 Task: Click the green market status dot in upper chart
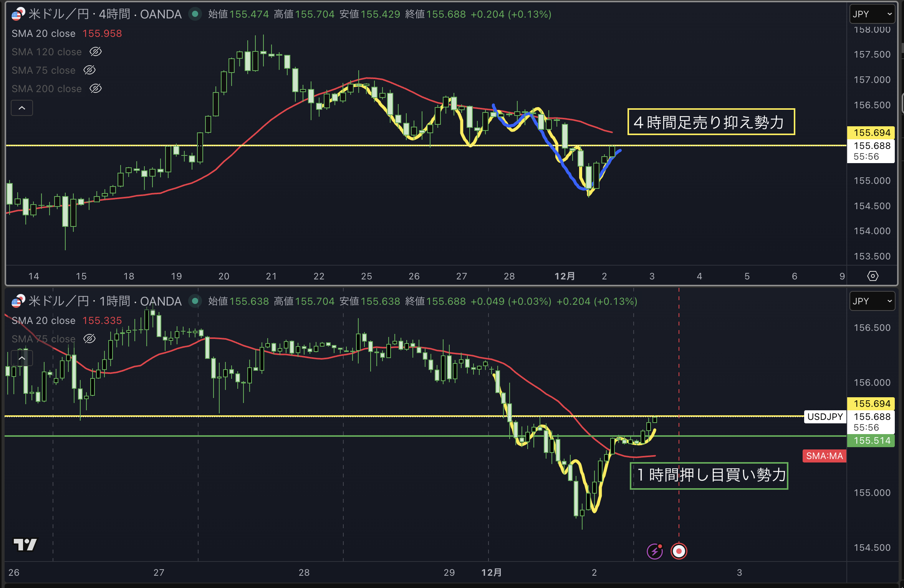click(x=195, y=14)
